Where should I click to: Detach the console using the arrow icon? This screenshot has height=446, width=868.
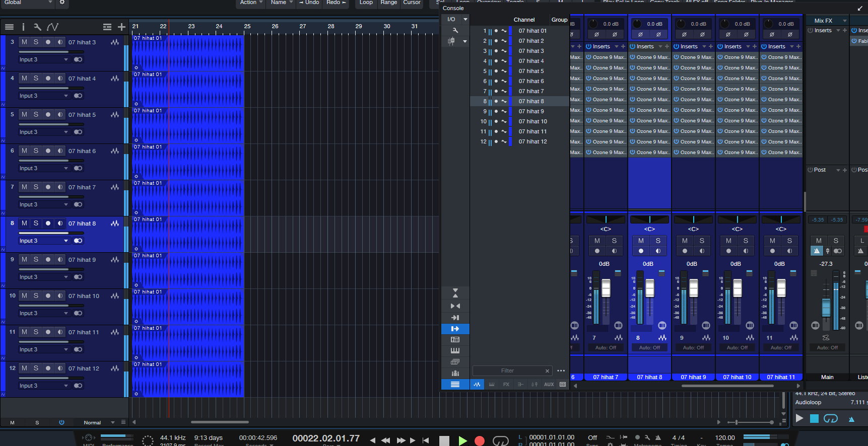pos(860,9)
